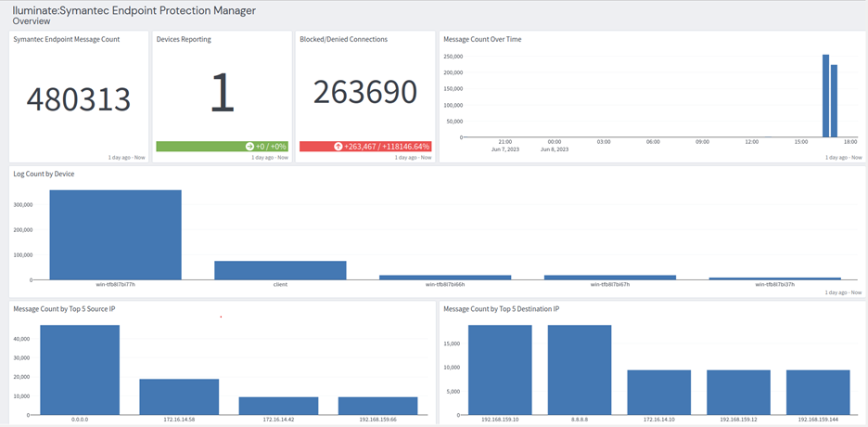Click the Log Count by Device widget title

tap(44, 174)
